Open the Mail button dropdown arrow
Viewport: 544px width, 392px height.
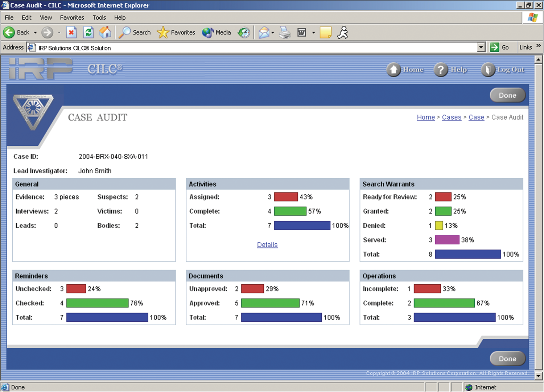click(x=273, y=33)
